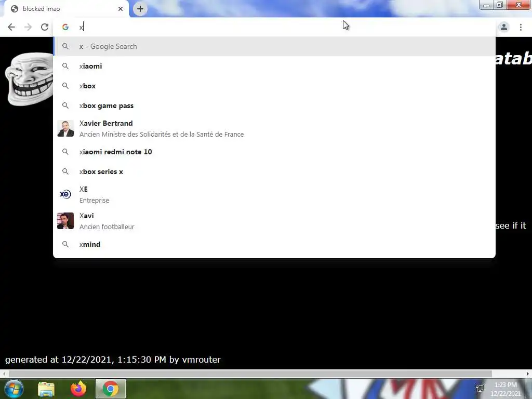Open a new tab with plus button
The width and height of the screenshot is (532, 399).
[140, 9]
